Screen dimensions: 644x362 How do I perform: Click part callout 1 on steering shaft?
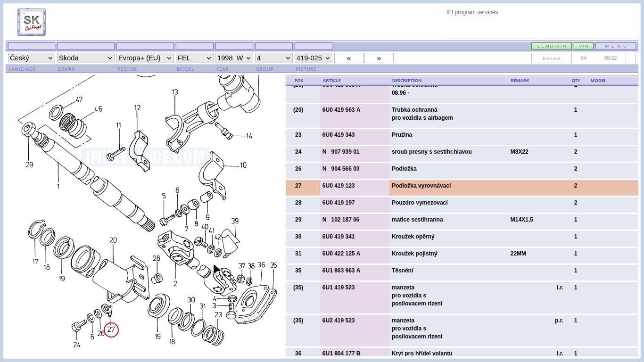(58, 186)
